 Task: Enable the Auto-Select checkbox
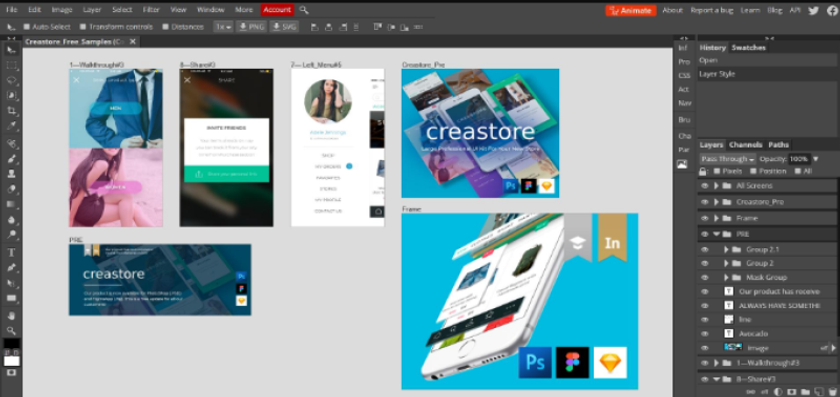point(27,27)
